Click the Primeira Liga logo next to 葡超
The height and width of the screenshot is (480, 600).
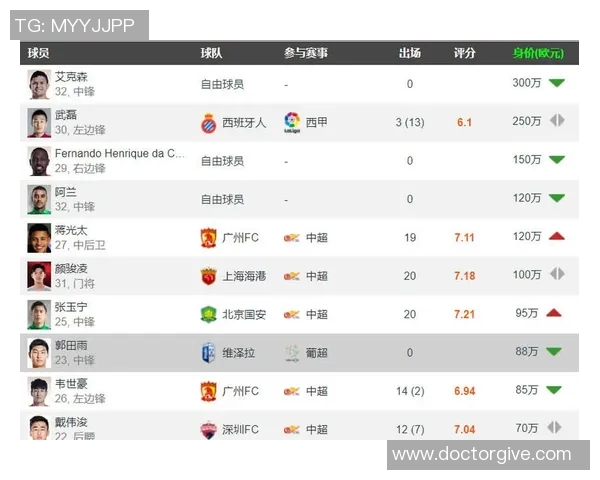pos(291,352)
